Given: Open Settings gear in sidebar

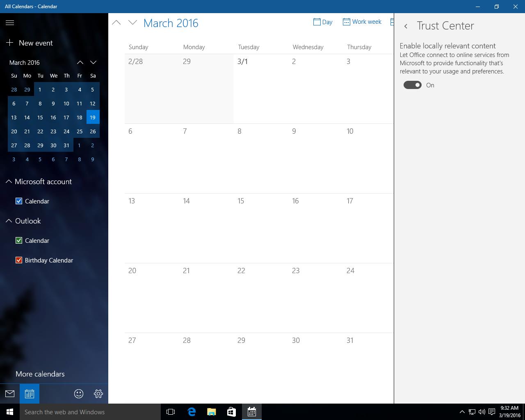Looking at the screenshot, I should pos(98,394).
